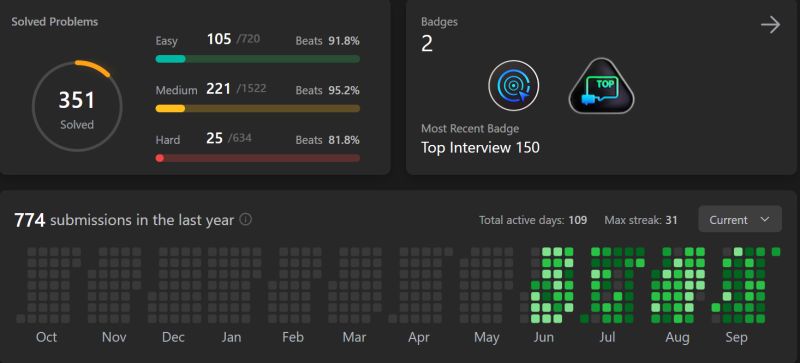Click the 351 Solved circular progress ring
The image size is (800, 363).
(x=77, y=107)
